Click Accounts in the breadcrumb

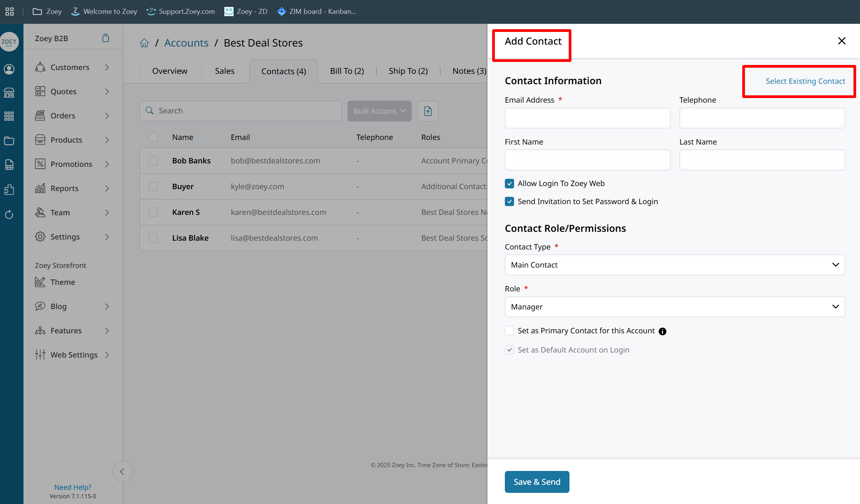click(186, 43)
